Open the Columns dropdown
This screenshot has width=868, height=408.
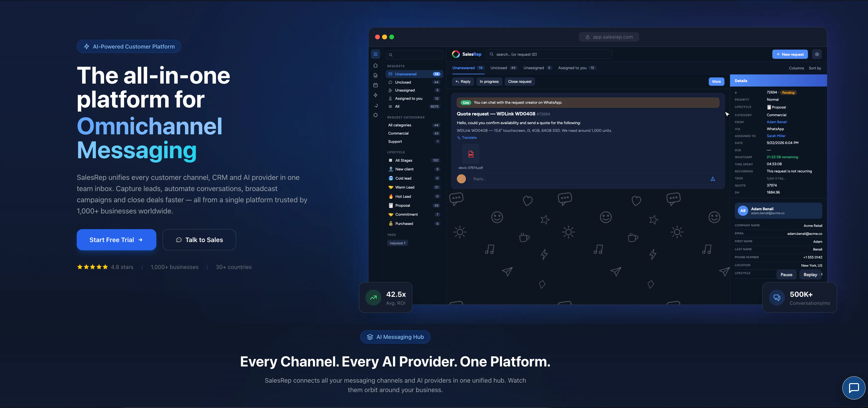(x=796, y=68)
